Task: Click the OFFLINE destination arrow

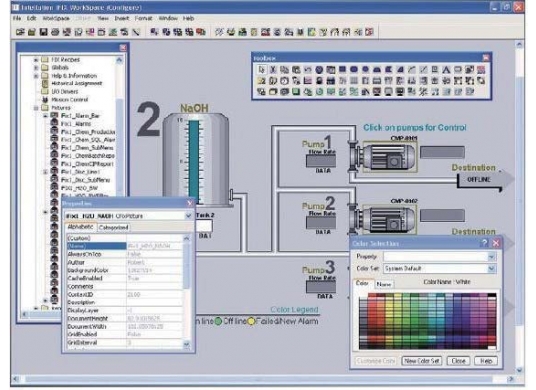Action: (485, 180)
